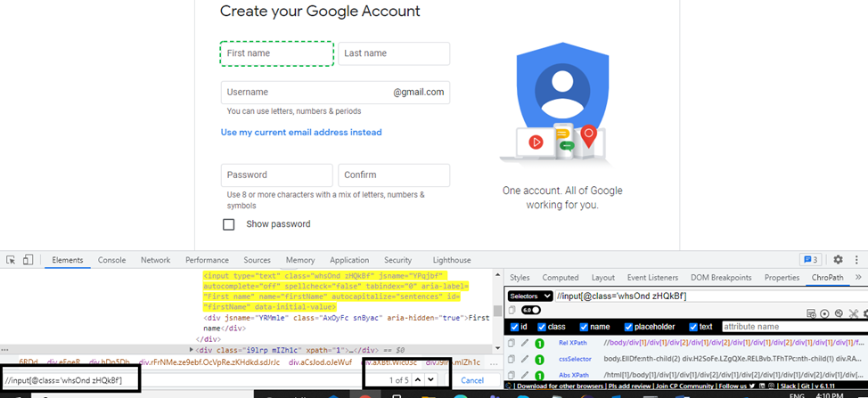The height and width of the screenshot is (398, 868).
Task: Switch to the Console tab
Action: [x=111, y=260]
